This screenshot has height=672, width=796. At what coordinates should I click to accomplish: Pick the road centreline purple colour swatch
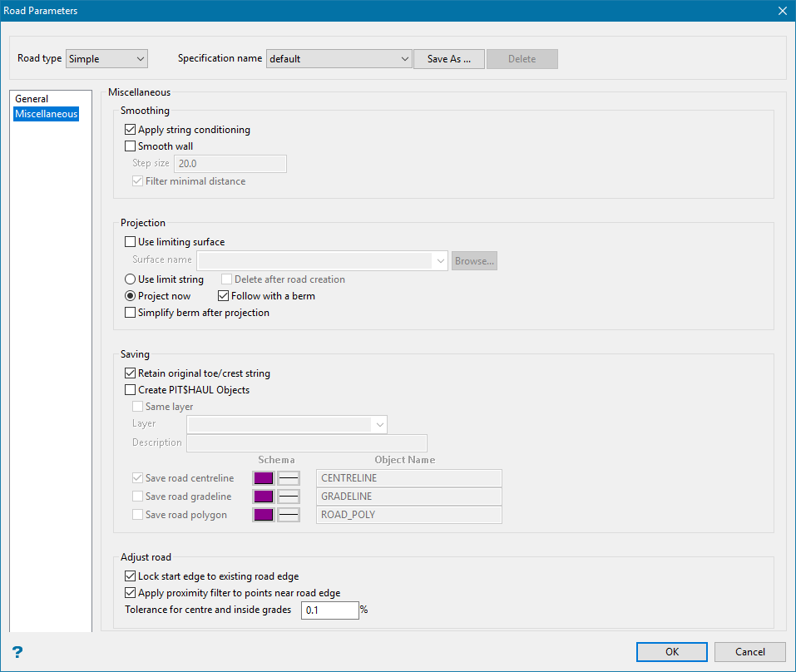[264, 478]
